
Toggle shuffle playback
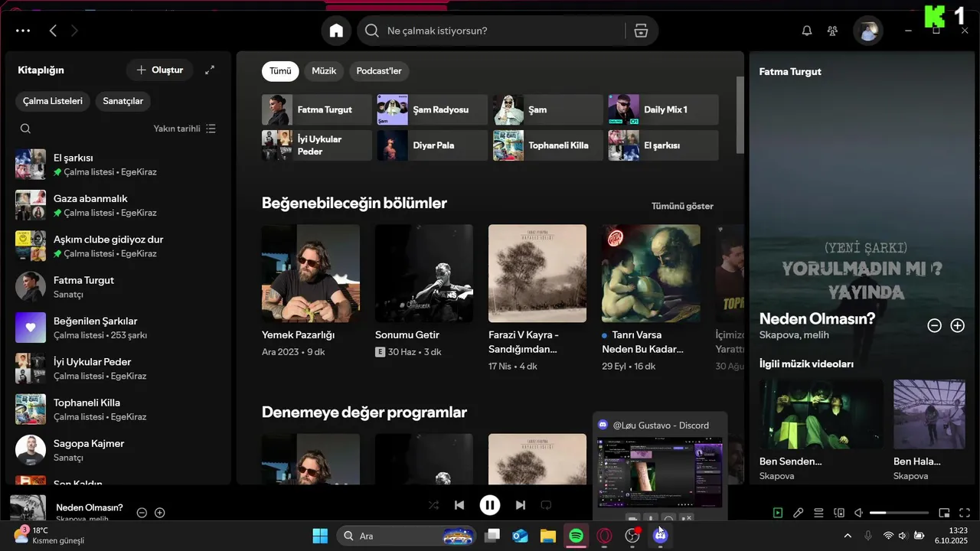433,505
